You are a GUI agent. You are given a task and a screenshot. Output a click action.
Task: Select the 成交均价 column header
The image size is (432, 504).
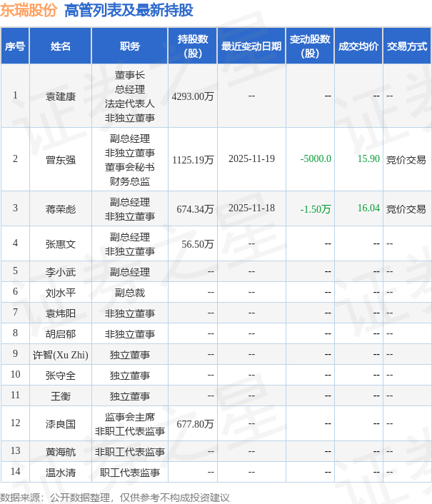[358, 46]
